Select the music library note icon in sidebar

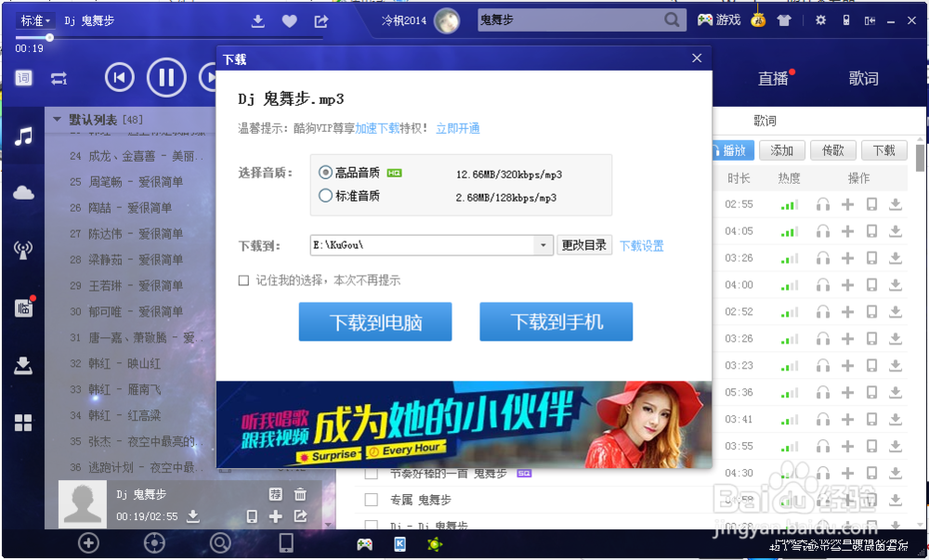23,136
